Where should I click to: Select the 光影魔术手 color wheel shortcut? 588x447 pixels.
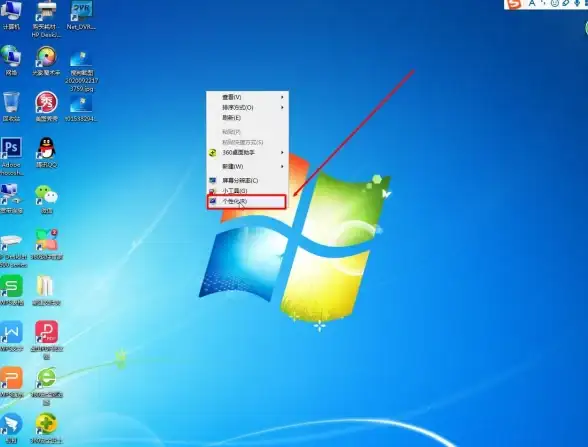[x=46, y=61]
